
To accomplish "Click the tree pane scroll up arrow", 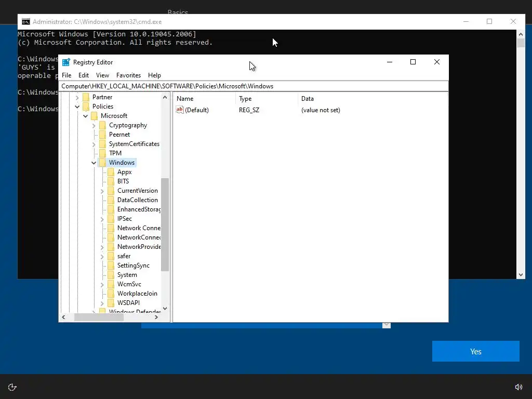I will (x=165, y=97).
